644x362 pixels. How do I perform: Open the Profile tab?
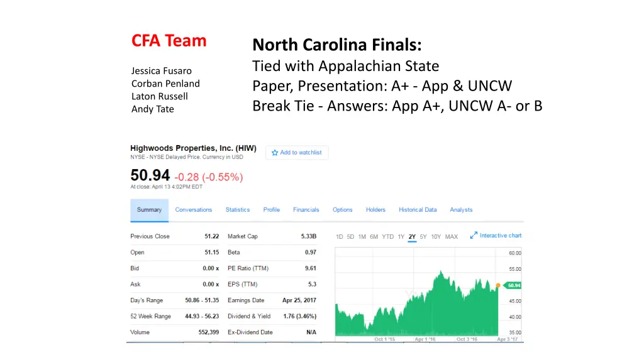[272, 210]
